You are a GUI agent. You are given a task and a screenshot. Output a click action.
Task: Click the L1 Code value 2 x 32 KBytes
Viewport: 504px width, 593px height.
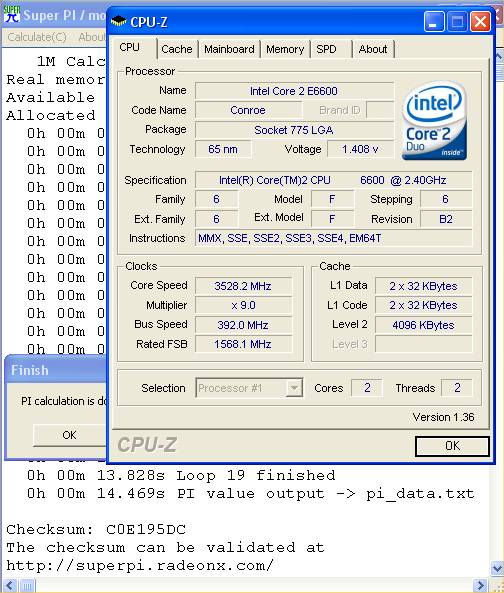423,305
